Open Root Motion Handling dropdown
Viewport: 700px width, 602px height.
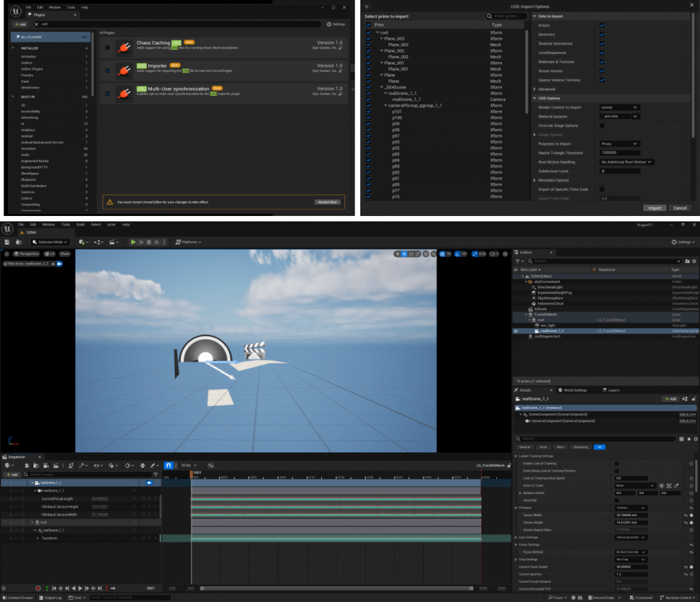626,162
